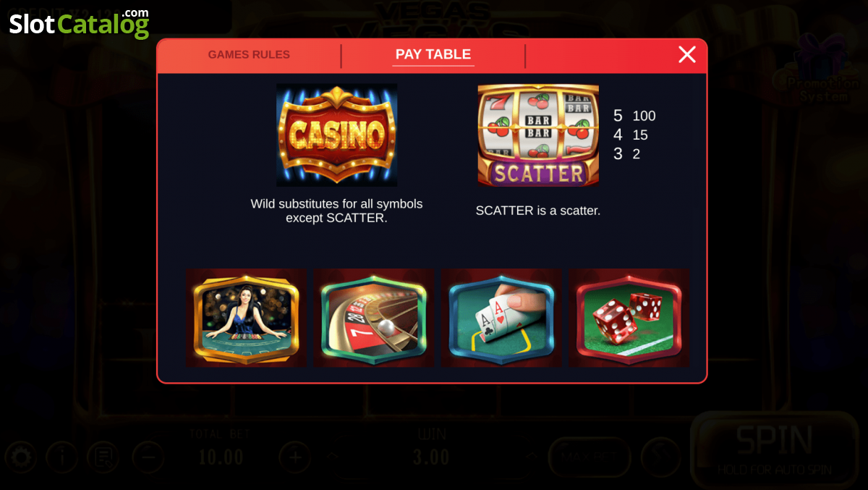
Task: Open the paytable list icon
Action: click(103, 457)
